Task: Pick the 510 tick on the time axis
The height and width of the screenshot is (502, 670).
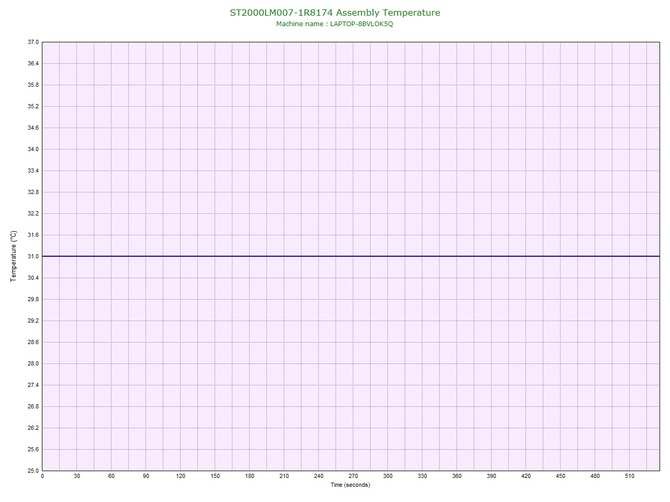Action: pos(629,477)
